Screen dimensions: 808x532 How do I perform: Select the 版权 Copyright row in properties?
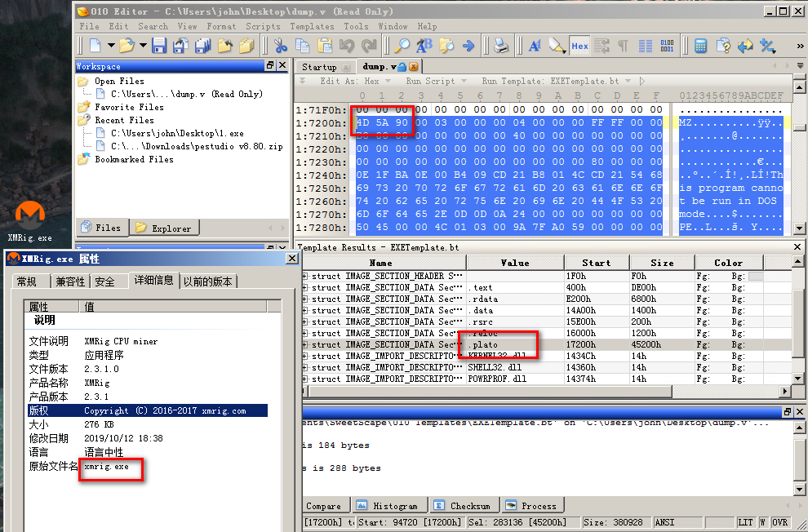pos(148,410)
